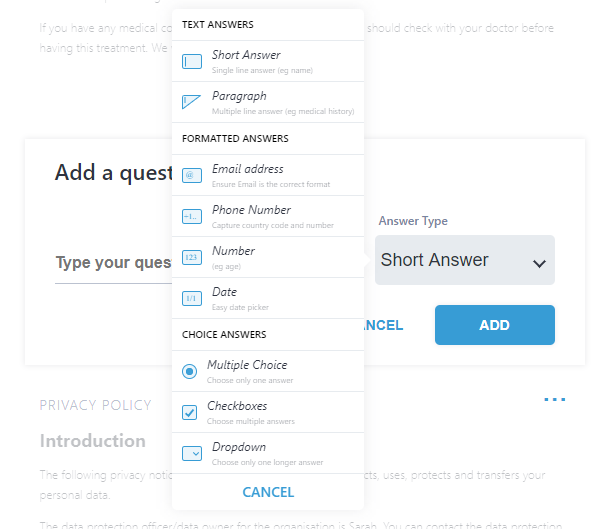Click the Email address @ icon
Image resolution: width=610 pixels, height=529 pixels.
(x=192, y=175)
